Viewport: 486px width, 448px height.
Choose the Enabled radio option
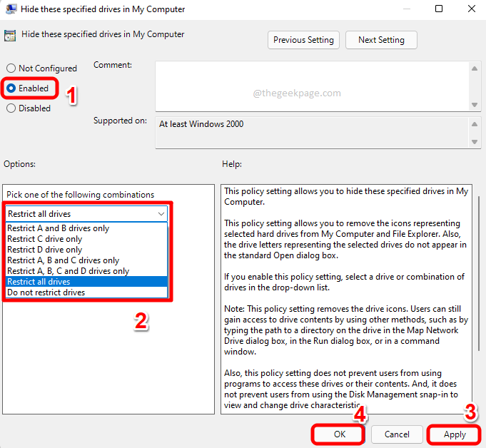point(11,88)
